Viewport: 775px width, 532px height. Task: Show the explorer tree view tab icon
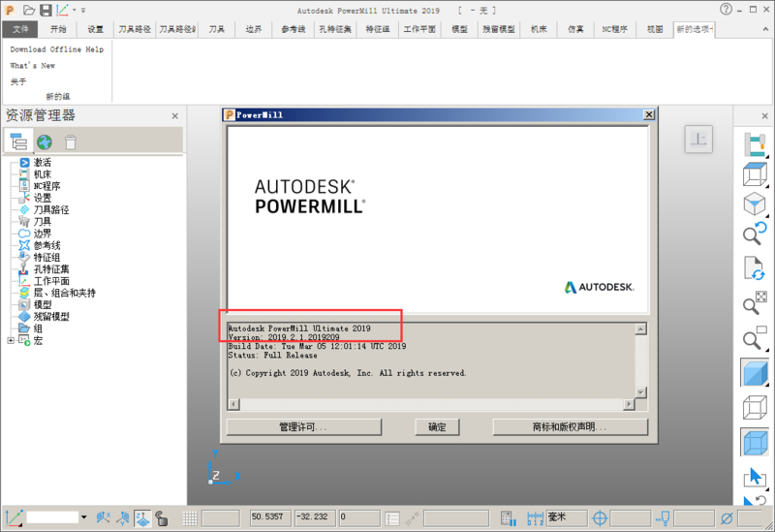(x=18, y=141)
